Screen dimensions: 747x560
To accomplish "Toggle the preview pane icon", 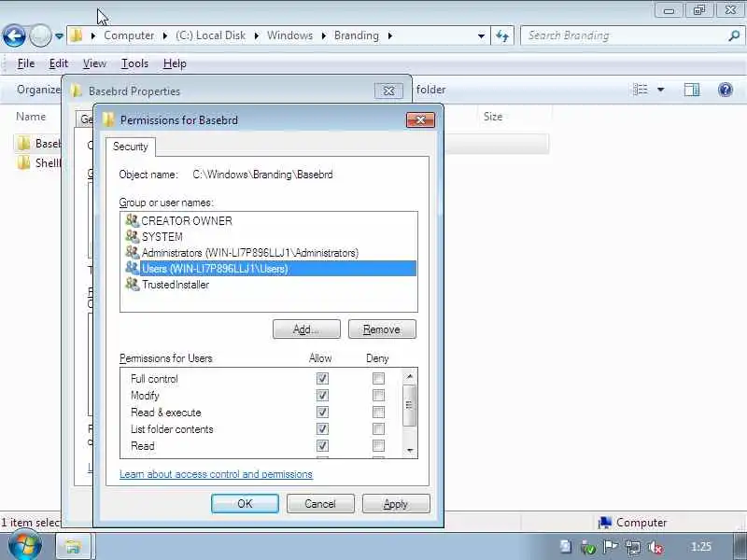I will [x=692, y=90].
